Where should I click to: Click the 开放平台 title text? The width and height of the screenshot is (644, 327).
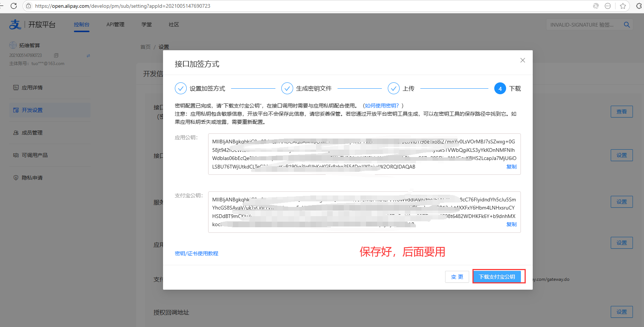42,24
